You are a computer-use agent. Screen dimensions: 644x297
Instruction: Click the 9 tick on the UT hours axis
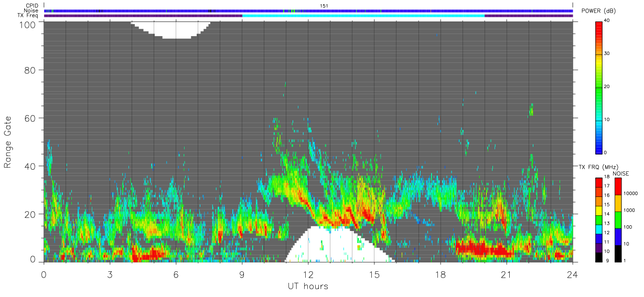tap(242, 274)
